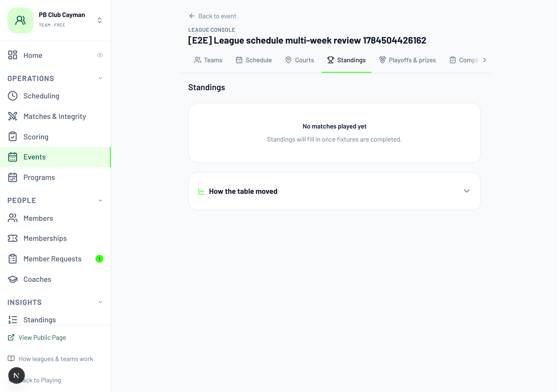Select the Standings tab in league console
Image resolution: width=558 pixels, height=392 pixels.
coord(346,60)
